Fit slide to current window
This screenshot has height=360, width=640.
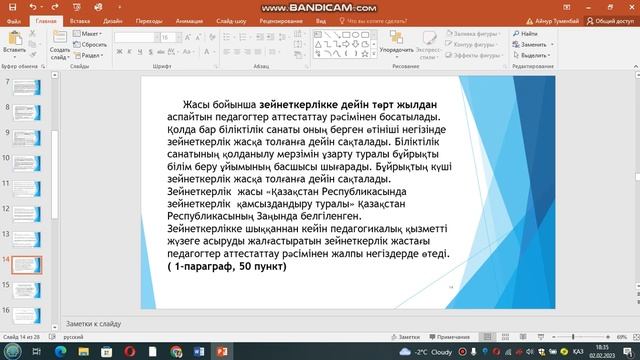pyautogui.click(x=636, y=337)
